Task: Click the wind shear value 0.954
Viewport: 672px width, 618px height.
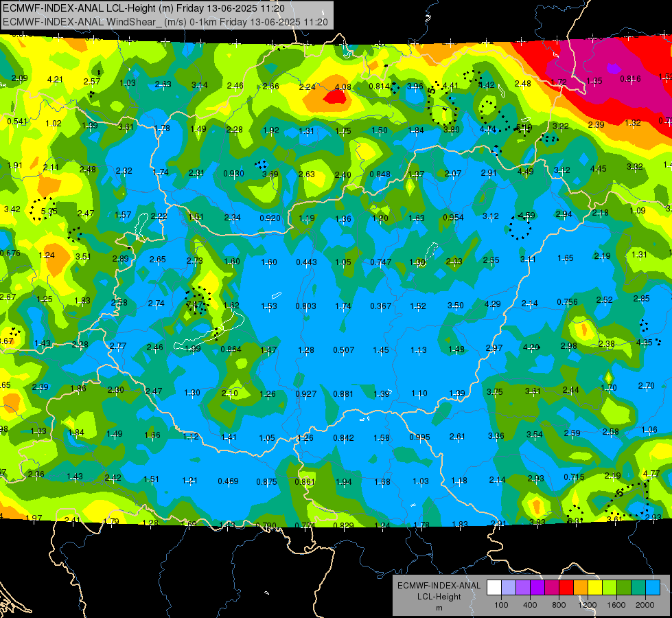Action: pos(453,218)
